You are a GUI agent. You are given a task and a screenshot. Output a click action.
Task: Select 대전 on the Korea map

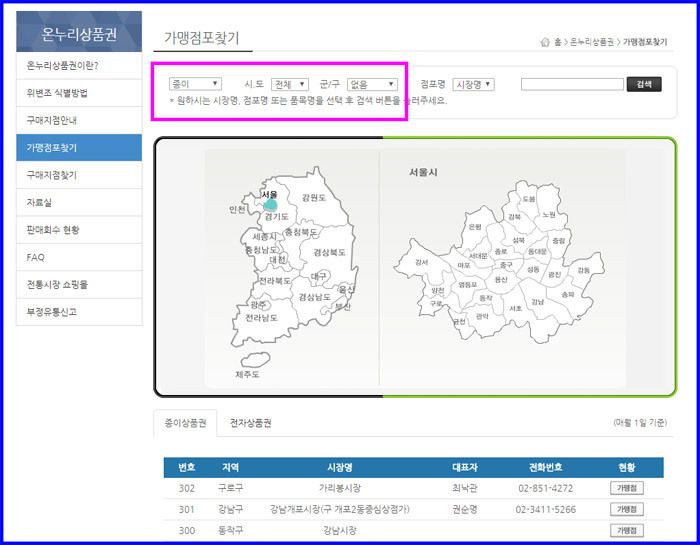277,259
